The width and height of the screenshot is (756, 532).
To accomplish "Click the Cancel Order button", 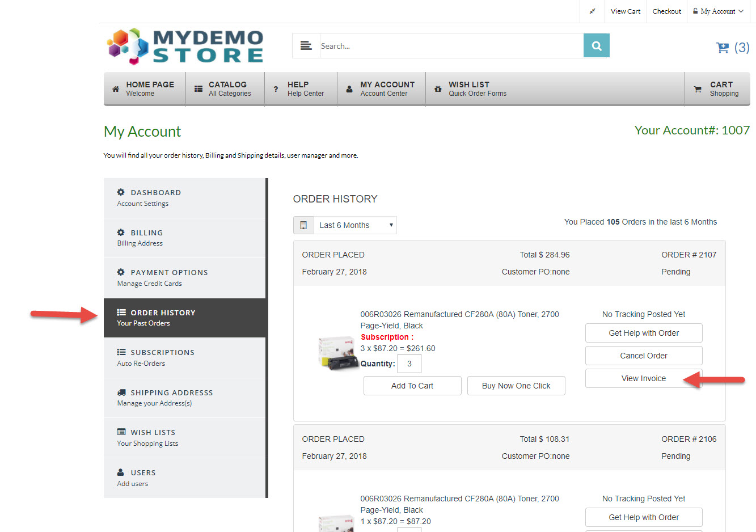I will click(x=644, y=356).
